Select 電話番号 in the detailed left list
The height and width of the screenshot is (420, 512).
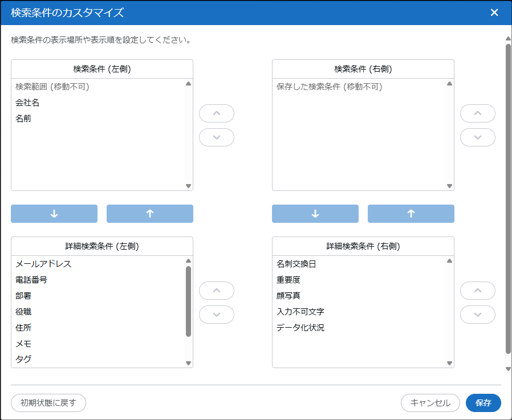point(31,280)
